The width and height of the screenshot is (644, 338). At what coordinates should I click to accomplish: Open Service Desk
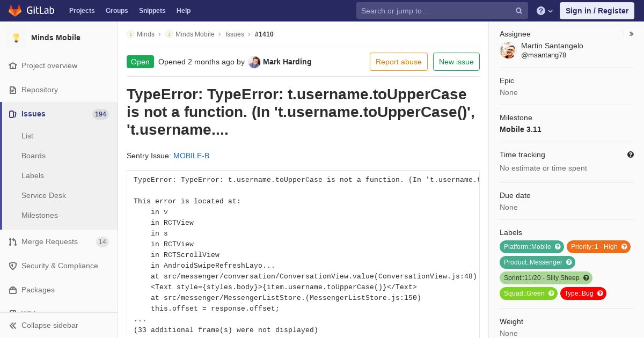43,195
